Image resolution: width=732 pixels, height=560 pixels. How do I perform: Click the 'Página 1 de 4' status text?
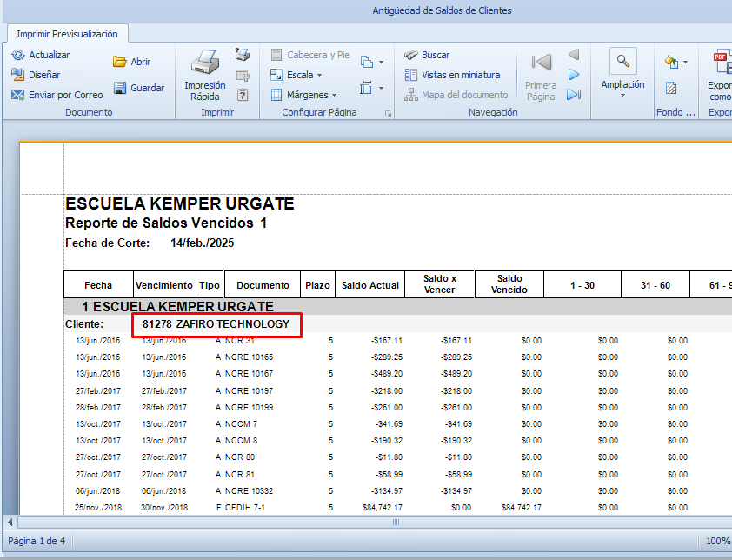pos(37,541)
